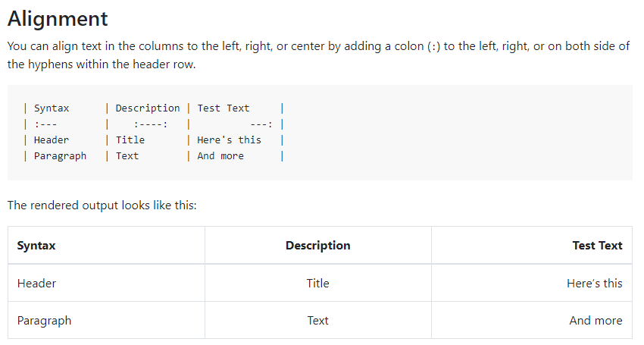Click "Test Text" in the code block

click(224, 108)
